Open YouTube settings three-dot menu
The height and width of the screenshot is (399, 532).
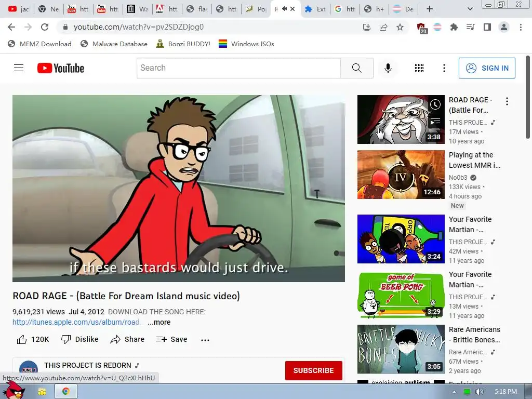pyautogui.click(x=444, y=68)
